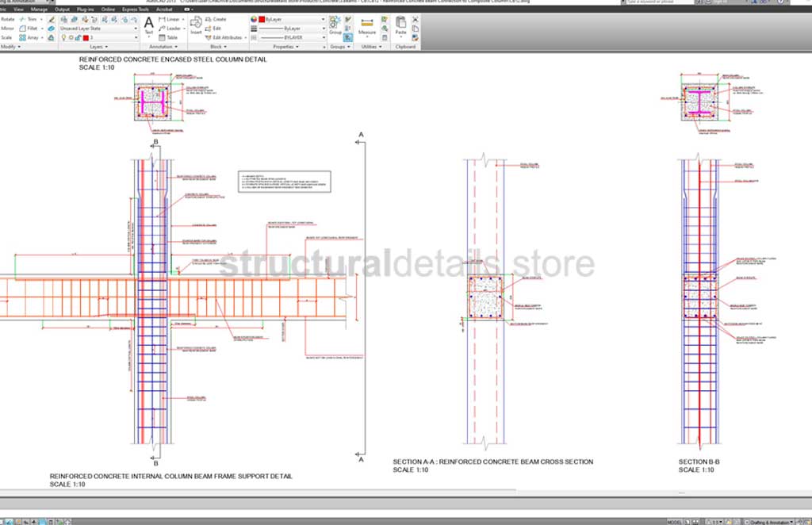Image resolution: width=812 pixels, height=525 pixels.
Task: Switch to the Express Tools tab
Action: [136, 9]
